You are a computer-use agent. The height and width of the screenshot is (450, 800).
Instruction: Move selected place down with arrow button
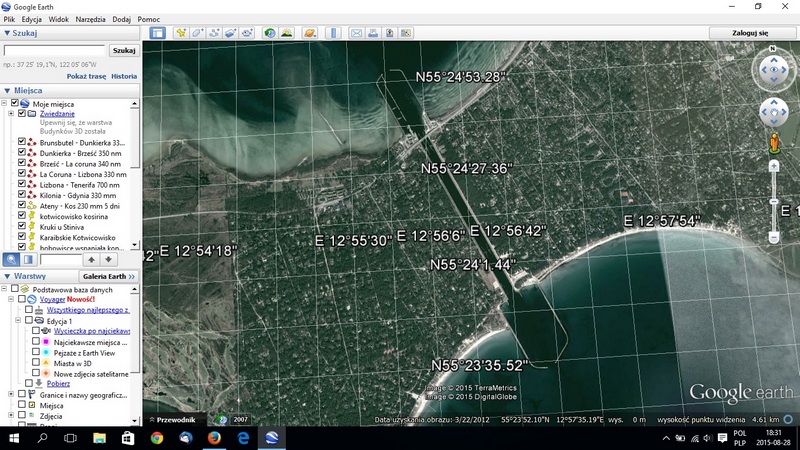(x=108, y=259)
